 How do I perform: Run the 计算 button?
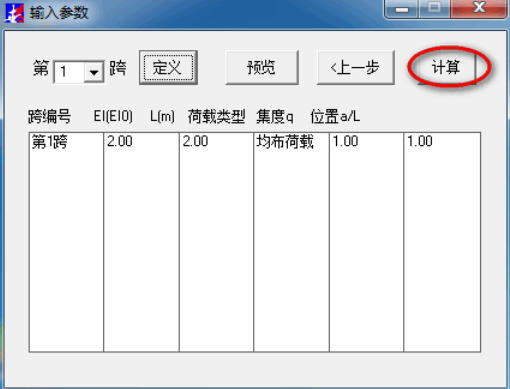pos(446,67)
